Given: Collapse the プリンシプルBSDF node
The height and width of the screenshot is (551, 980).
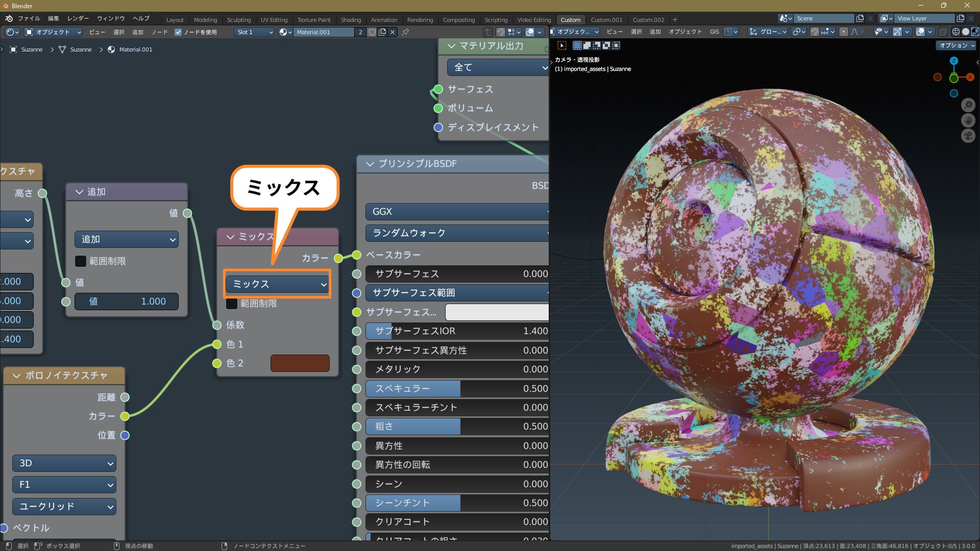Looking at the screenshot, I should coord(370,164).
